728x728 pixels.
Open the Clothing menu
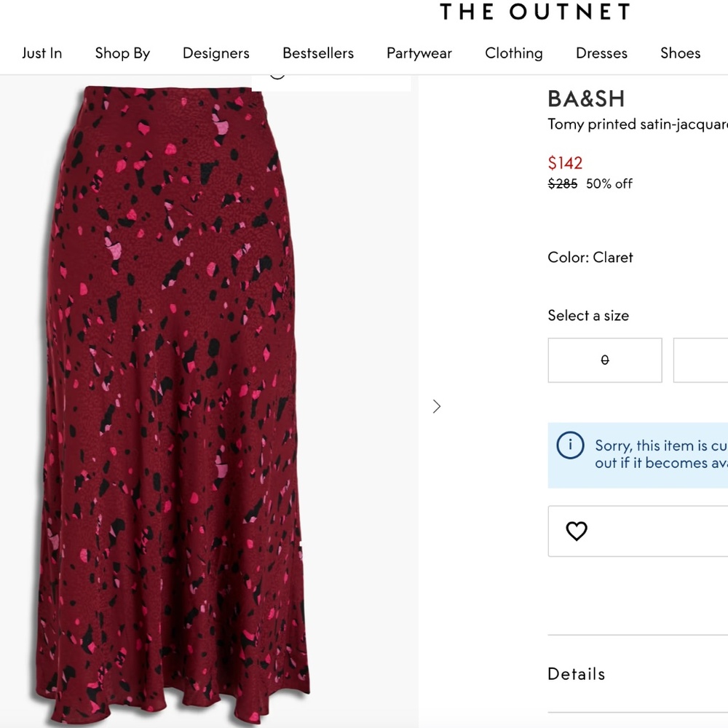coord(513,52)
